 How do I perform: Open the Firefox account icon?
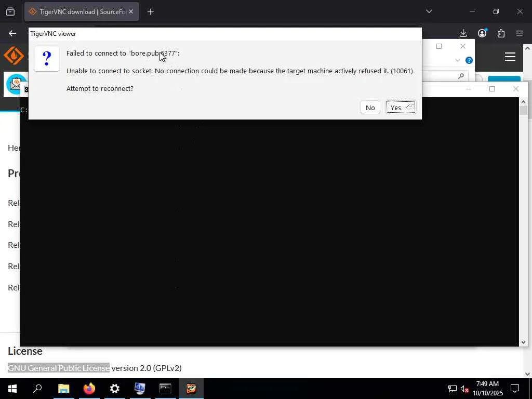click(x=482, y=33)
